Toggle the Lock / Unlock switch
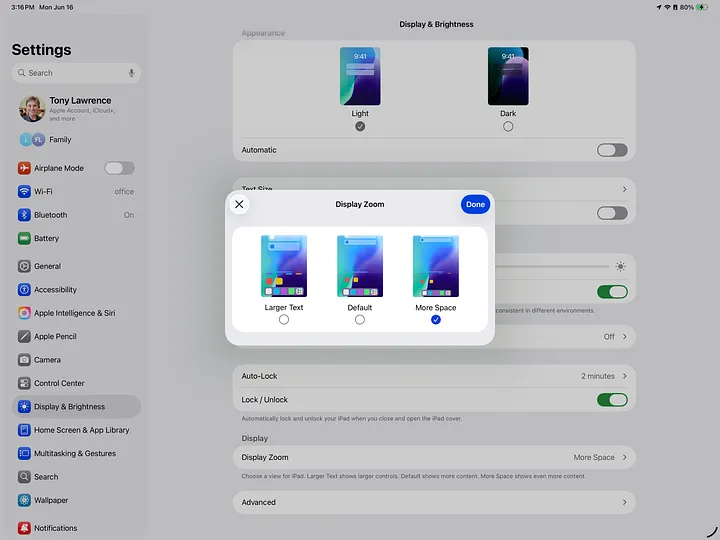720x540 pixels. (611, 400)
